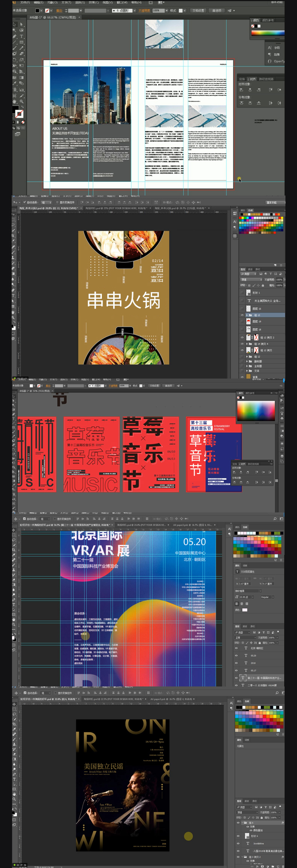The image size is (297, 868).
Task: Select Type tool in hot pot Photoshop window
Action: (x=14, y=295)
